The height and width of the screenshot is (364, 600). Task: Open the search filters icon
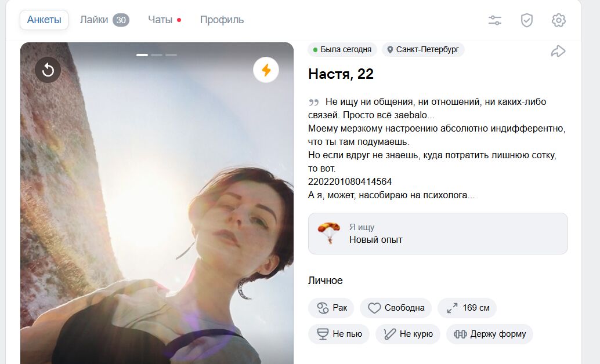pos(494,20)
